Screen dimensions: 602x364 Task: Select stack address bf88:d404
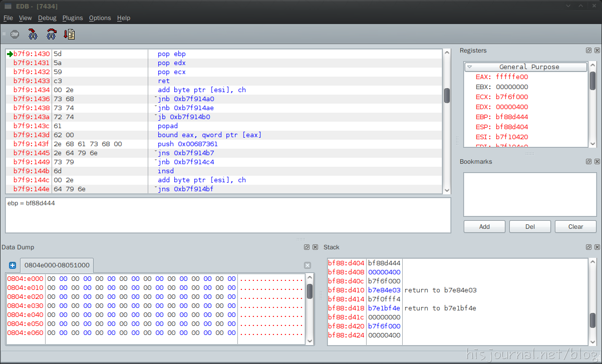[x=346, y=263]
